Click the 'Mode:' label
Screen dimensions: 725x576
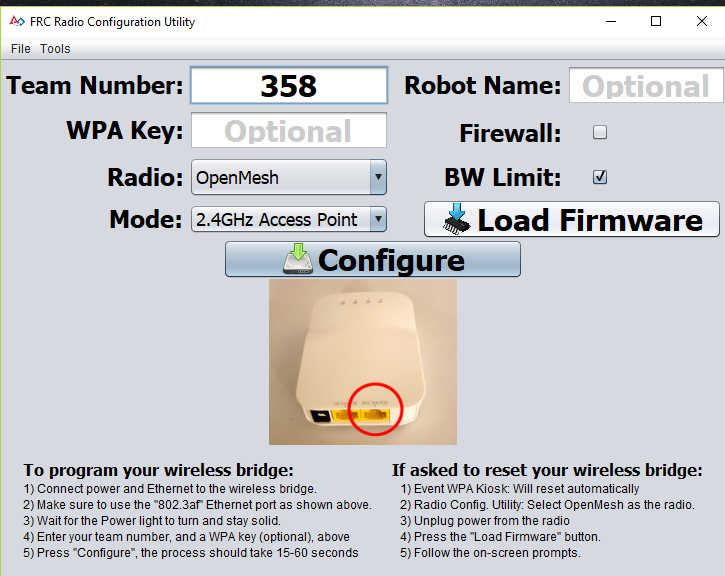pyautogui.click(x=146, y=219)
